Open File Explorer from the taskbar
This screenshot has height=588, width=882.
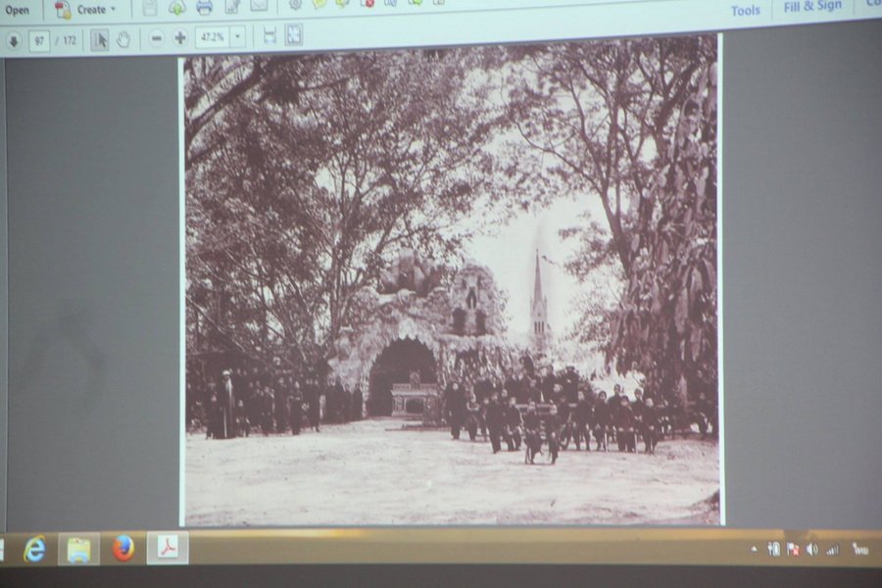click(78, 550)
